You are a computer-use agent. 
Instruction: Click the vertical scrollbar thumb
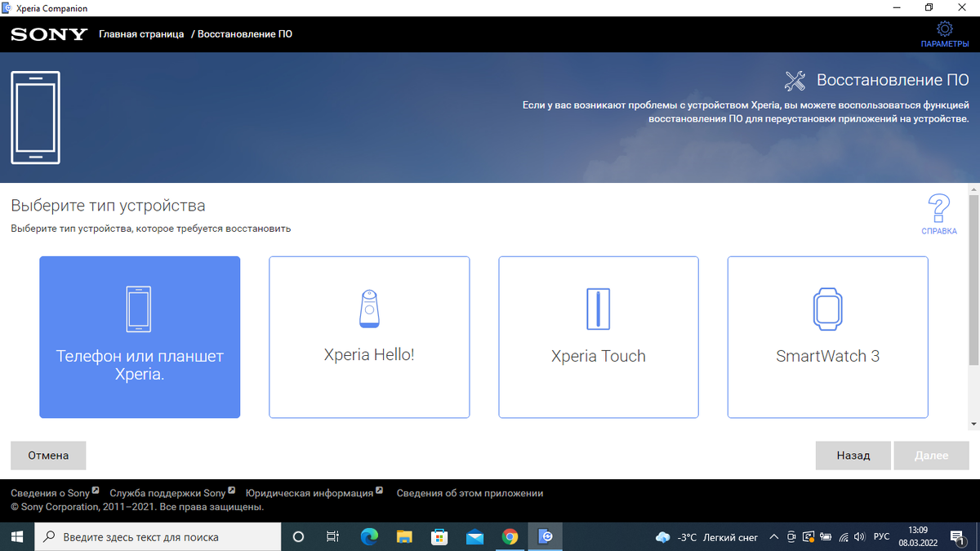coord(973,280)
